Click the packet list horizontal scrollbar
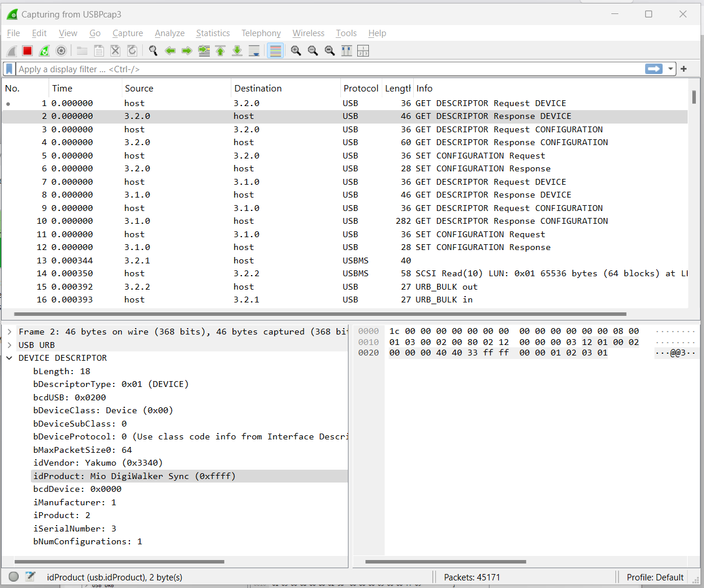704x588 pixels. (x=320, y=314)
